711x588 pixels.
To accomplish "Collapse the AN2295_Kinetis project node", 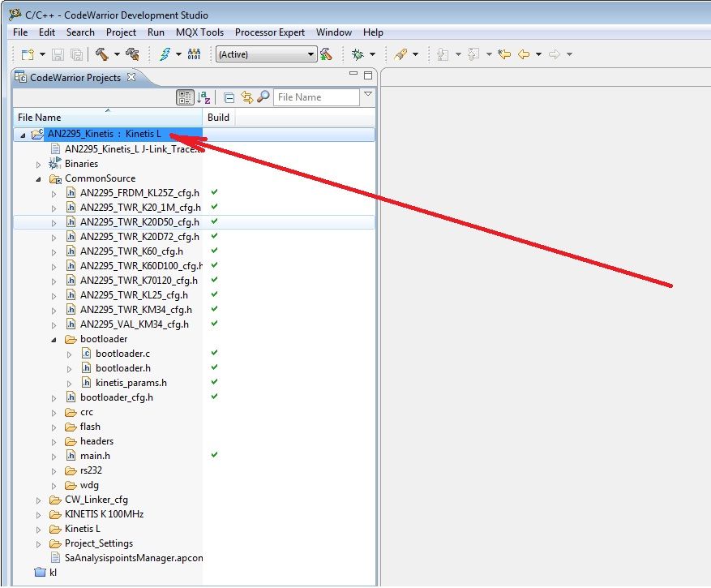I will click(23, 135).
